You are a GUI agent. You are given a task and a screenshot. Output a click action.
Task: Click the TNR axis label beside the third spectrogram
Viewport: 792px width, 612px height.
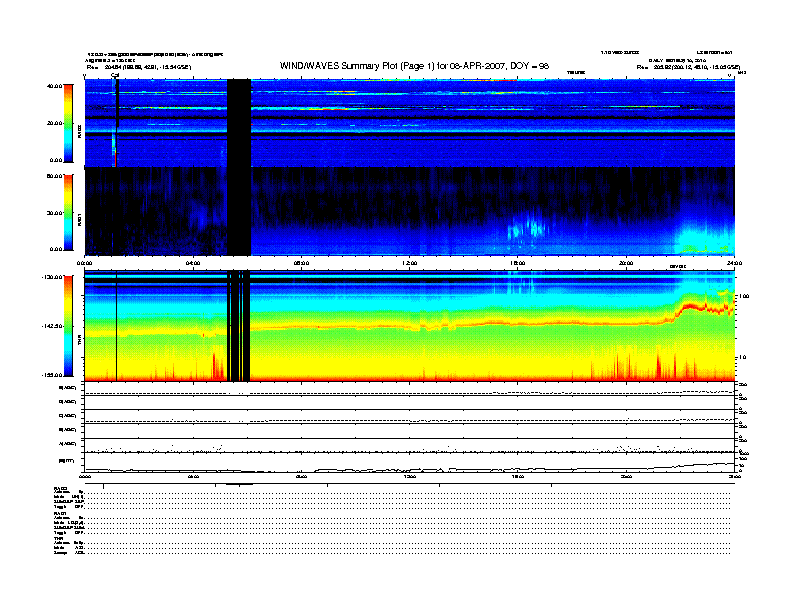79,342
